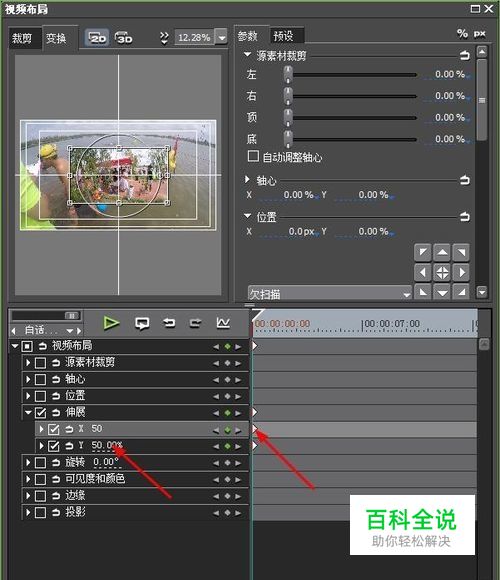500x580 pixels.
Task: Open the 参数 tab
Action: 250,36
